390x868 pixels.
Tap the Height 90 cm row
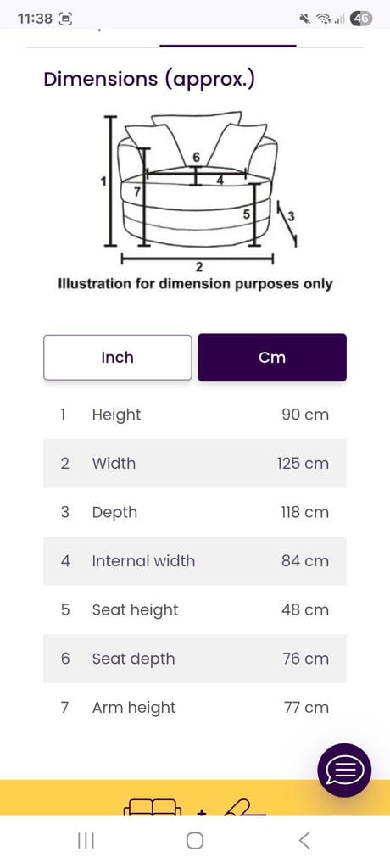[195, 415]
